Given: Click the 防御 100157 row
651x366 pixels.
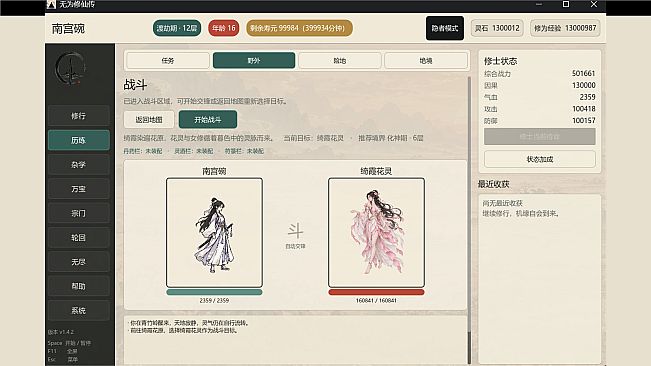Looking at the screenshot, I should click(540, 121).
